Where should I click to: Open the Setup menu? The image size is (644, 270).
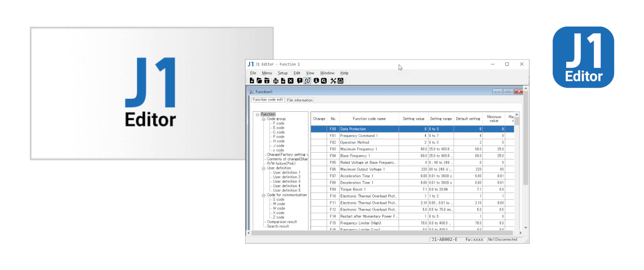(282, 73)
